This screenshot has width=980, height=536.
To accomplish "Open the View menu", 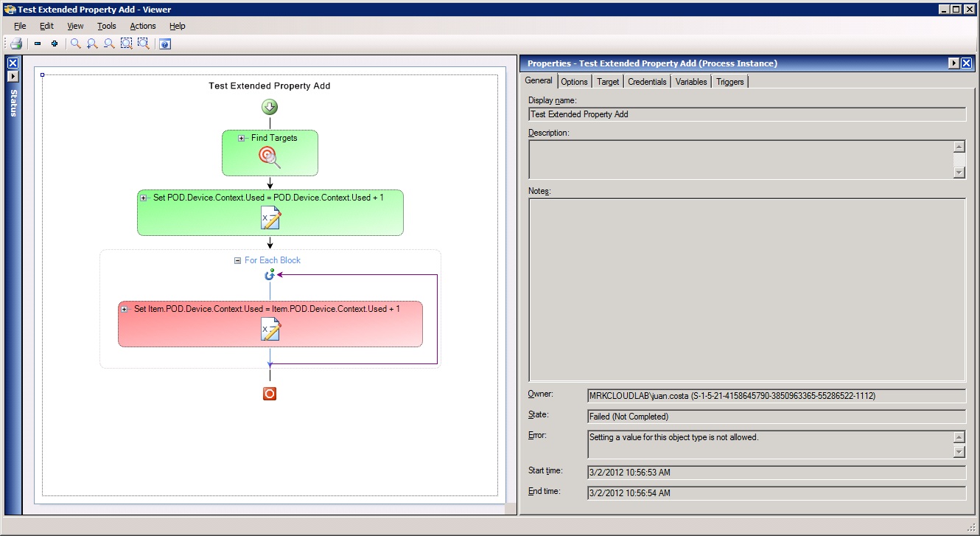I will click(75, 26).
